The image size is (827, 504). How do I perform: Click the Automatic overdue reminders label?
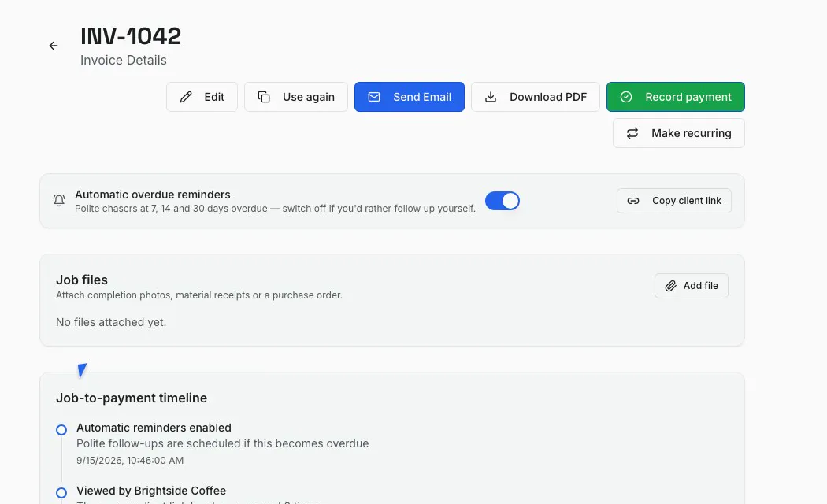pyautogui.click(x=153, y=195)
